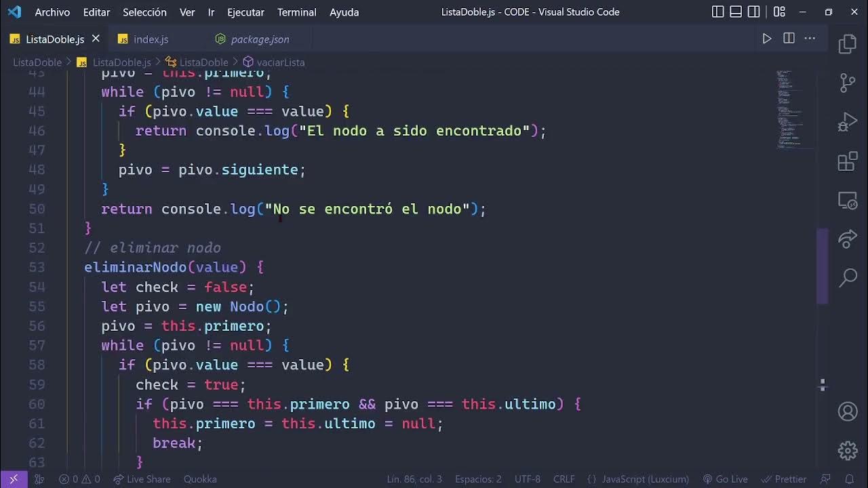Click Go Live to start server
The image size is (868, 488).
tap(725, 479)
